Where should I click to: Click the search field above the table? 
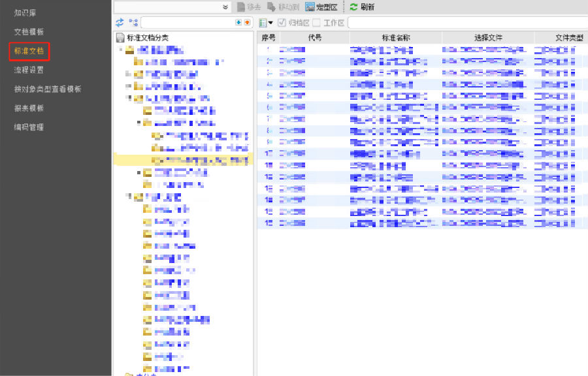pyautogui.click(x=467, y=23)
